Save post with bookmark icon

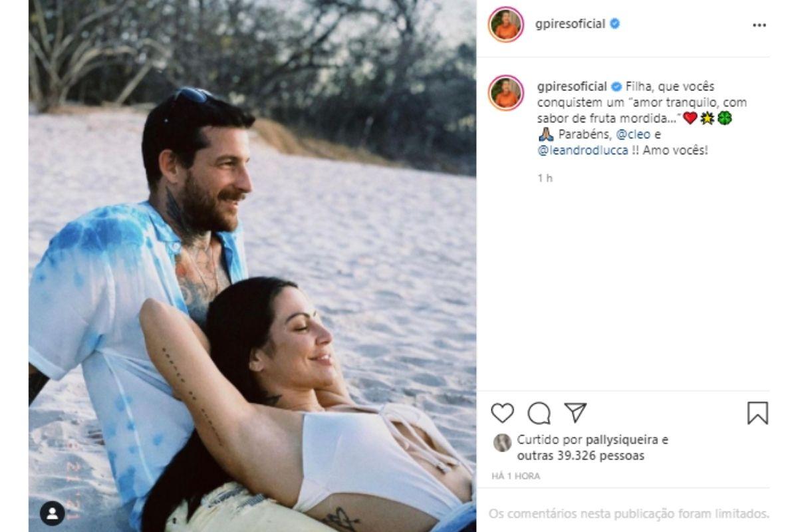tap(757, 413)
